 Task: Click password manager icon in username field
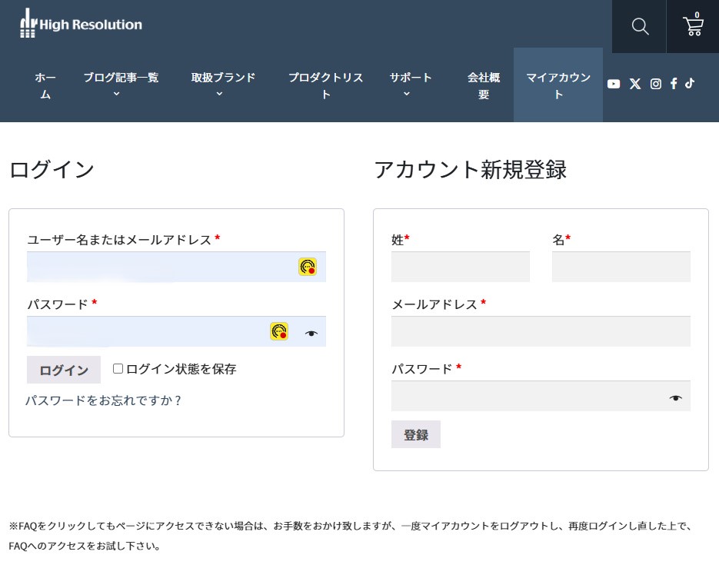tap(308, 267)
